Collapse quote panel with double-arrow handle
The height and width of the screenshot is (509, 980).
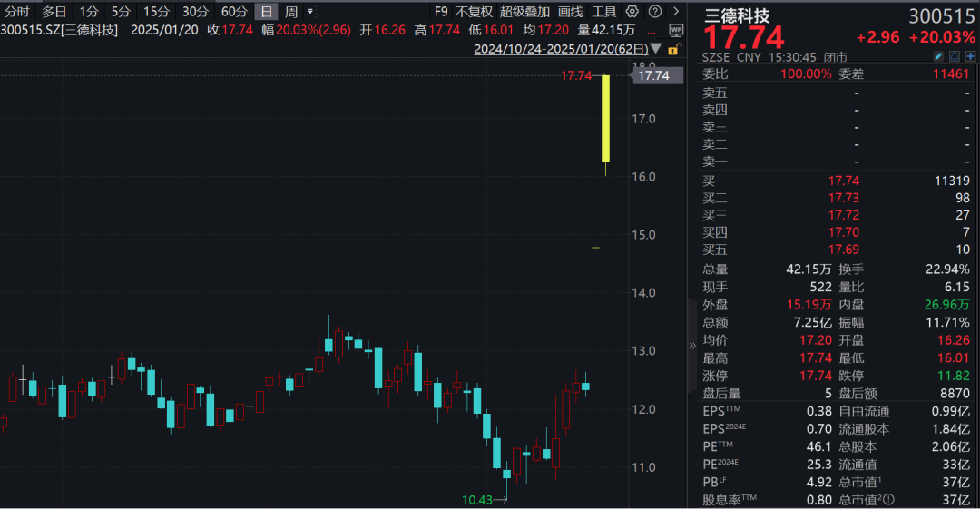(691, 345)
